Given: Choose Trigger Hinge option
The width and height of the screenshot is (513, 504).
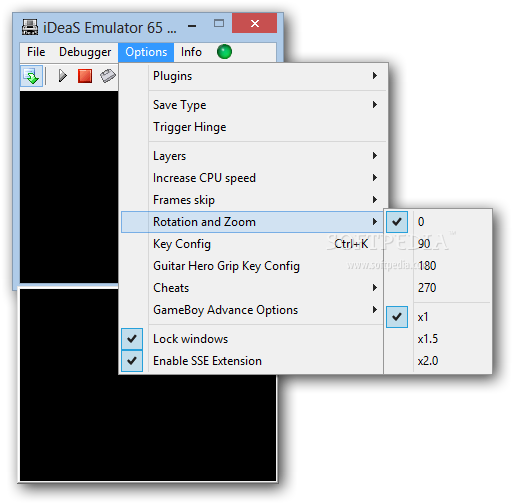Looking at the screenshot, I should click(x=253, y=127).
